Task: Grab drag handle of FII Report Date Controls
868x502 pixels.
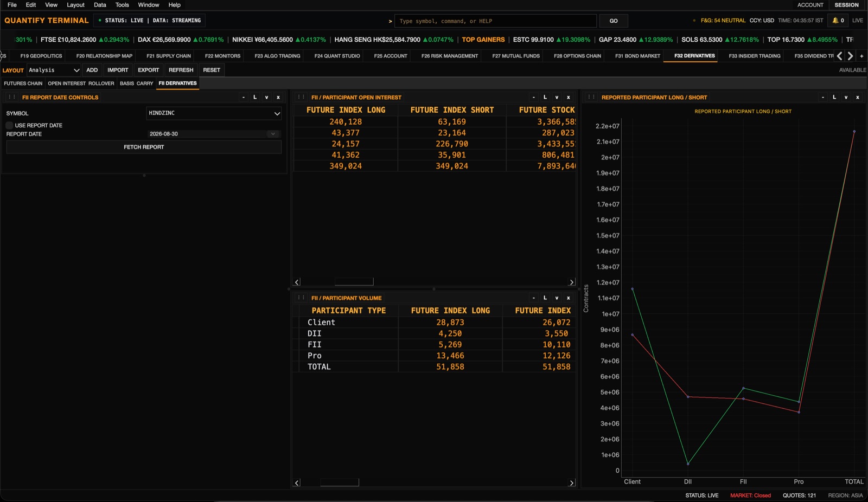Action: (x=12, y=98)
